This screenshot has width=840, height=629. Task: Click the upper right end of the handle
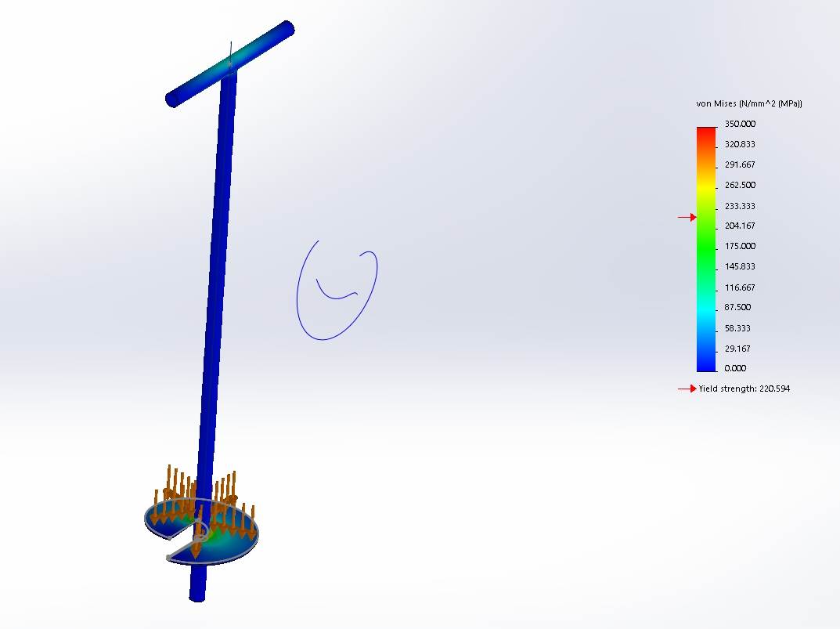(x=286, y=30)
